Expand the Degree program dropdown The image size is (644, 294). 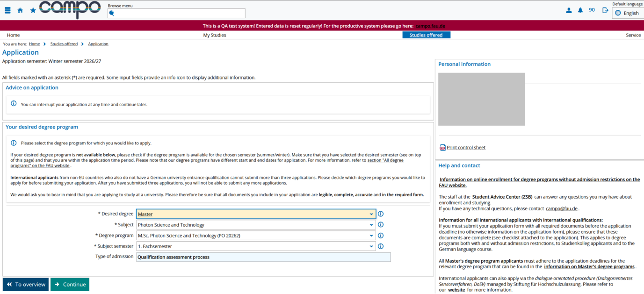click(x=256, y=236)
